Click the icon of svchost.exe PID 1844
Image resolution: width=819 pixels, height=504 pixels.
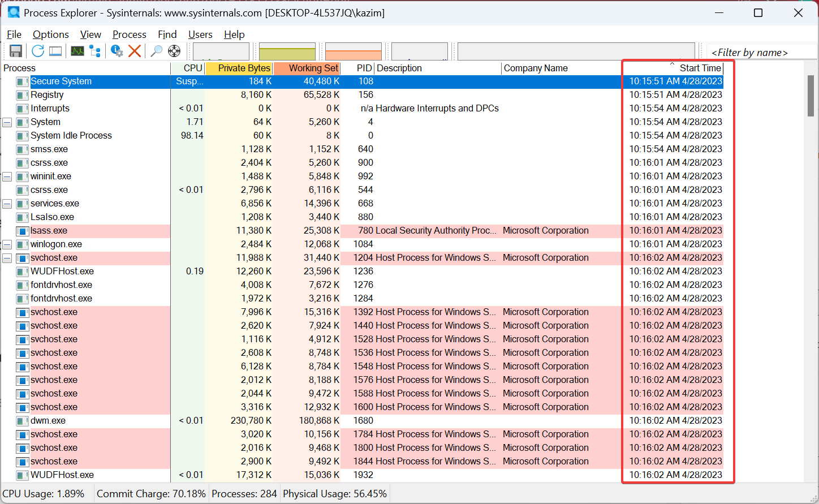click(23, 462)
